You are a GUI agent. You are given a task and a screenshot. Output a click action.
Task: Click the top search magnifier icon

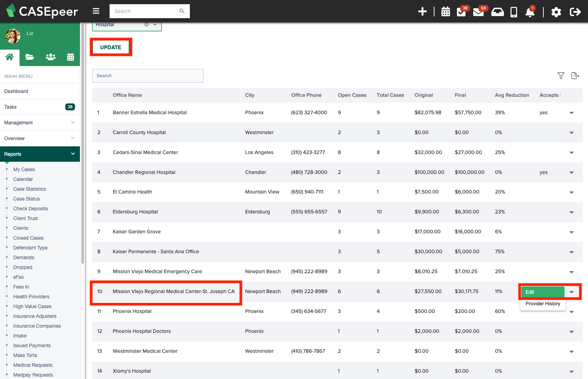(x=182, y=11)
